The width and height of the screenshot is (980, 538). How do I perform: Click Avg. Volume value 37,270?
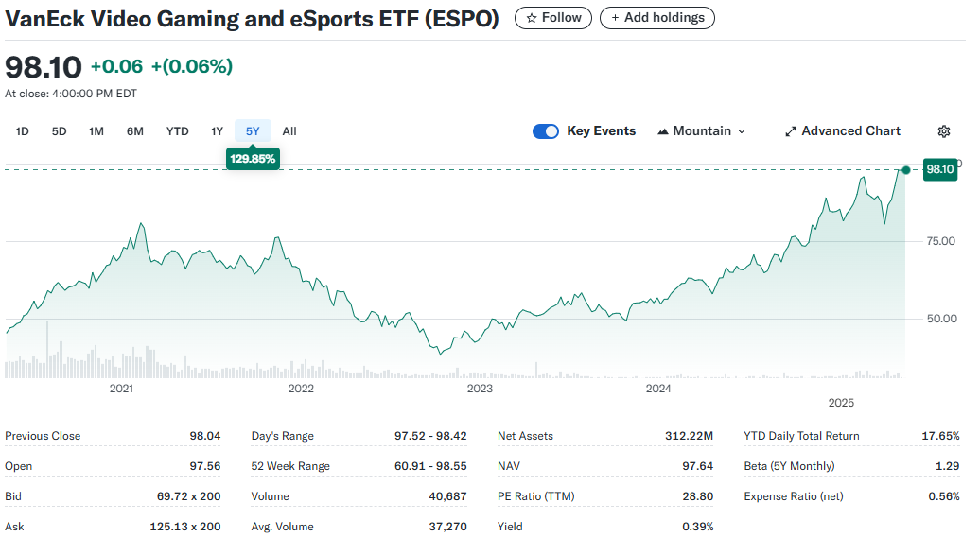click(x=448, y=527)
